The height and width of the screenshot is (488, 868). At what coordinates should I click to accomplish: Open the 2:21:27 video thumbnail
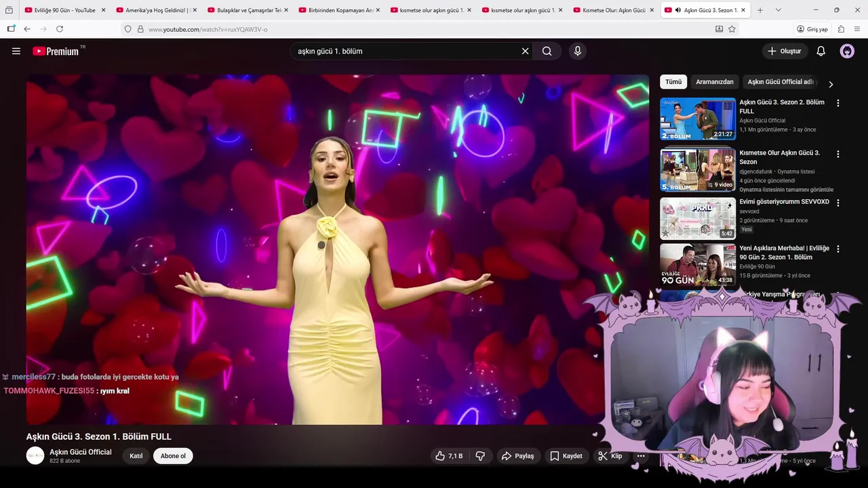pyautogui.click(x=698, y=119)
